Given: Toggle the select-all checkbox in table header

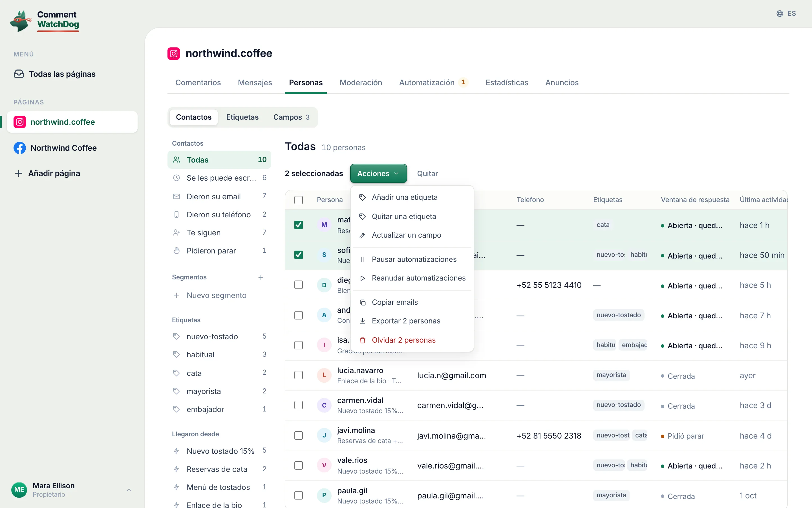Looking at the screenshot, I should click(x=298, y=200).
